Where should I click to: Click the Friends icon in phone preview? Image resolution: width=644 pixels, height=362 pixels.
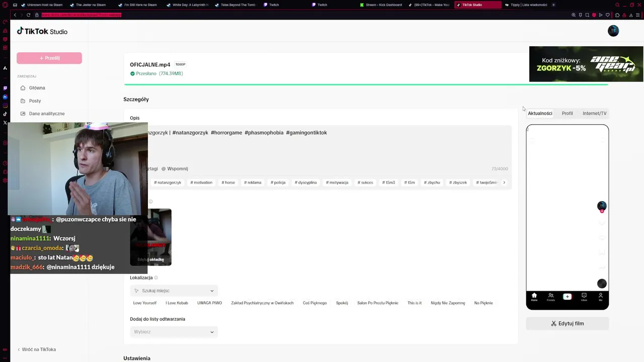pyautogui.click(x=551, y=297)
